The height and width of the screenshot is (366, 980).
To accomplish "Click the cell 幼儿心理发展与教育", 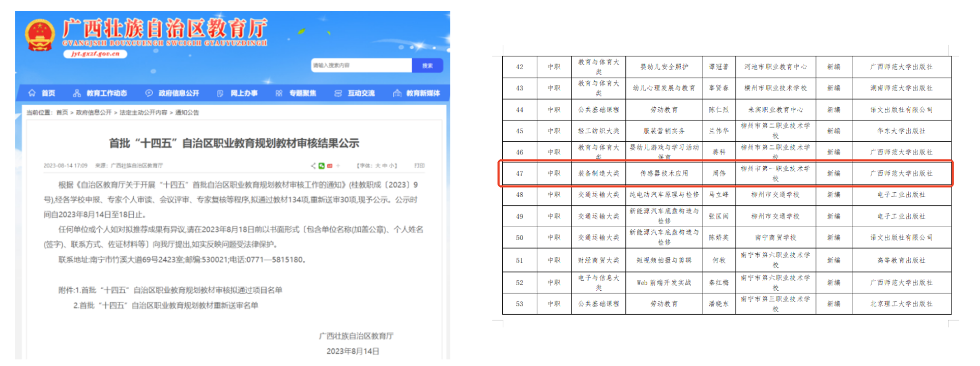I will click(664, 88).
